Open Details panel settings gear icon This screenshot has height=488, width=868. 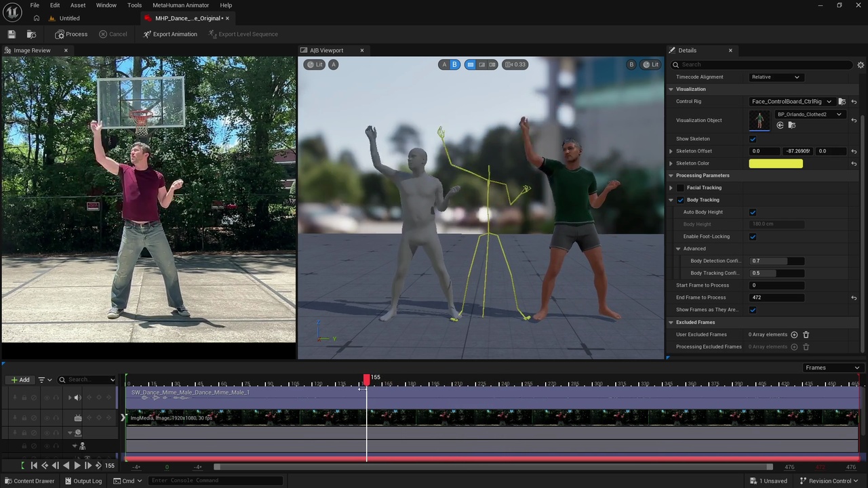[x=861, y=65]
